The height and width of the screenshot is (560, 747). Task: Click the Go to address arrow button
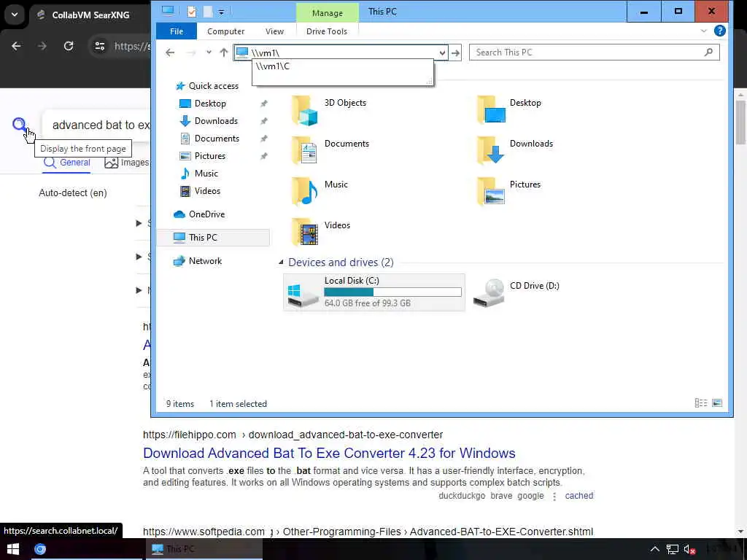[x=455, y=52]
